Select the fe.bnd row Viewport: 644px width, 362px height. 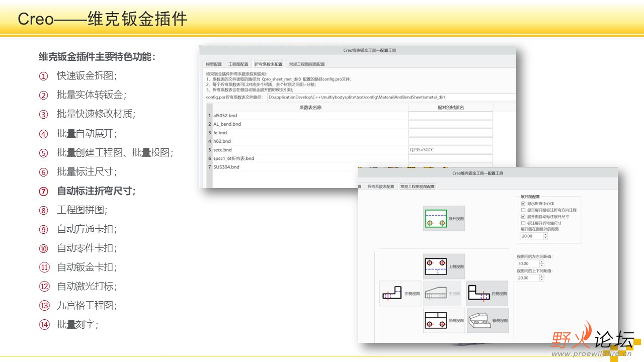point(310,133)
